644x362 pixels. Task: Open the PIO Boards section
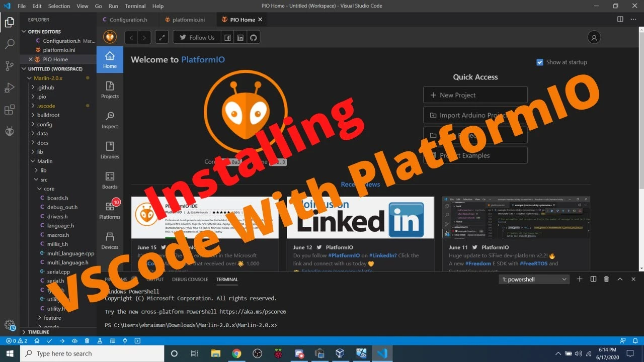point(110,181)
